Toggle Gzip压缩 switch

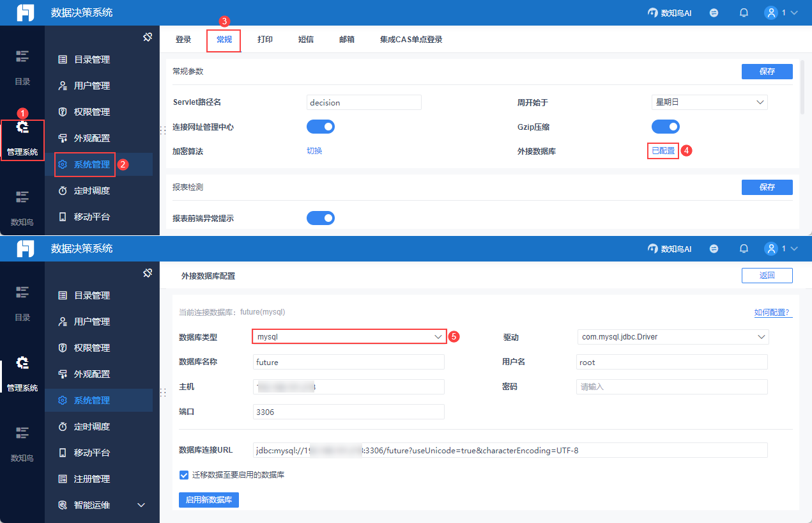[665, 127]
